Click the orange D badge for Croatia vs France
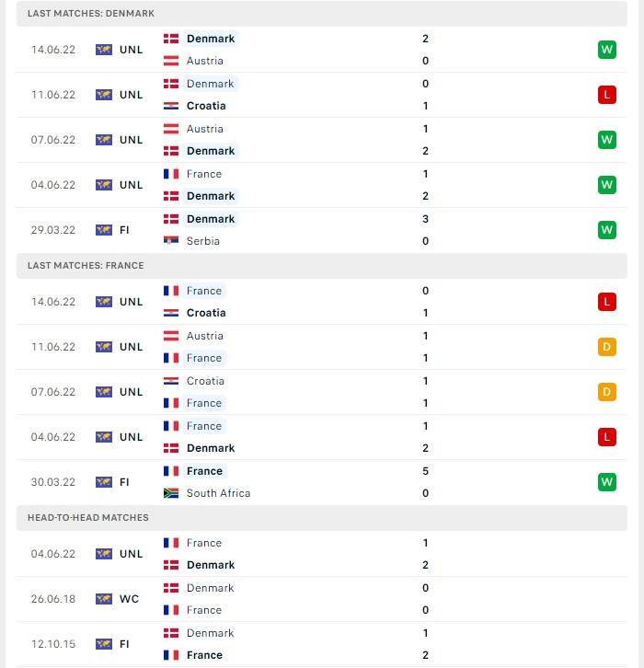Screen dimensions: 644x668 click(606, 392)
